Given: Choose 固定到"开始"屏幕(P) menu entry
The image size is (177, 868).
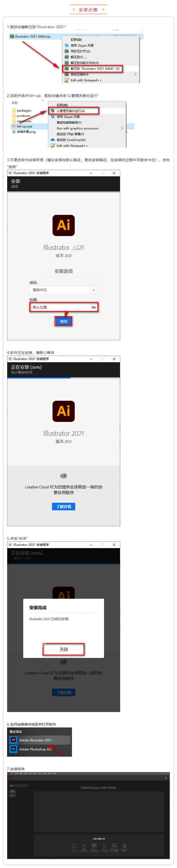Looking at the screenshot, I should [71, 134].
